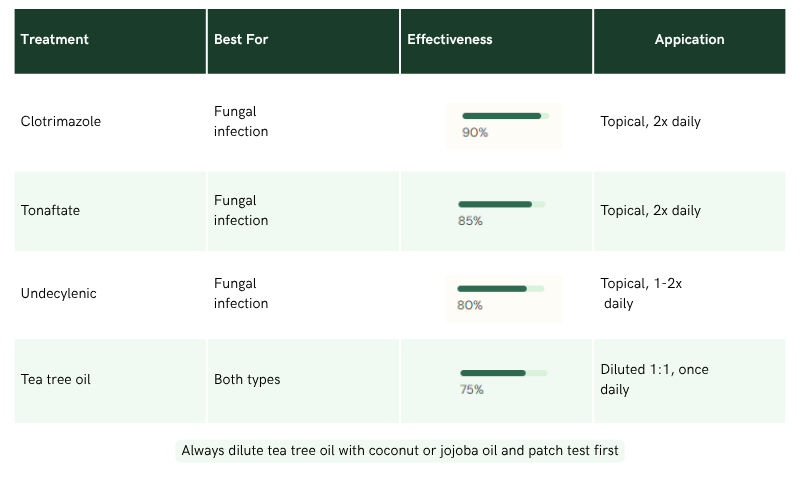Select the Tonaftate treatment cell

click(51, 211)
